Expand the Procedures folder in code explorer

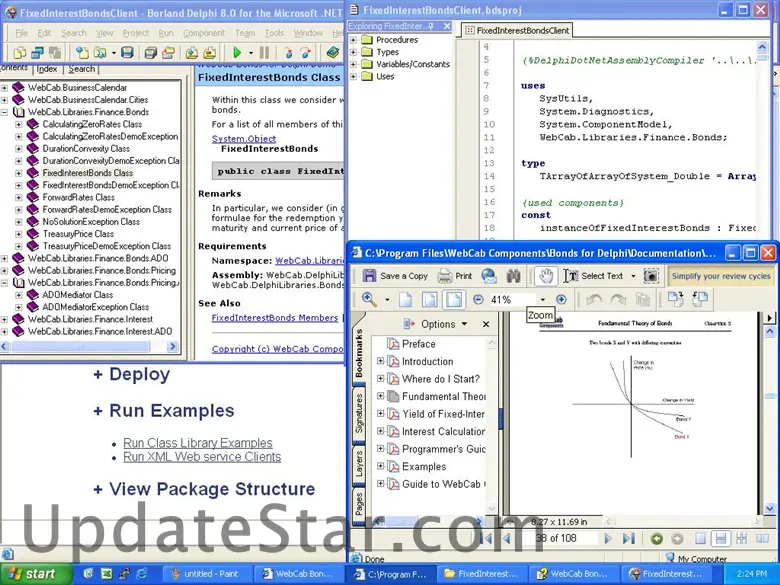(353, 39)
